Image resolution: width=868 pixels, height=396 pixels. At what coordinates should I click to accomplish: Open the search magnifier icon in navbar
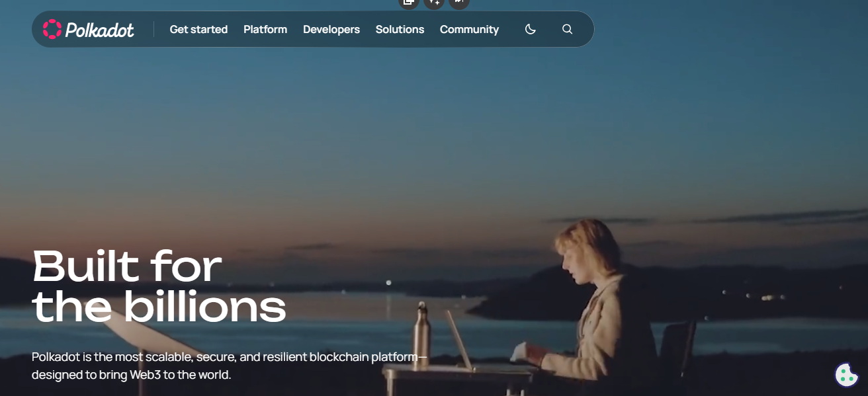[567, 29]
